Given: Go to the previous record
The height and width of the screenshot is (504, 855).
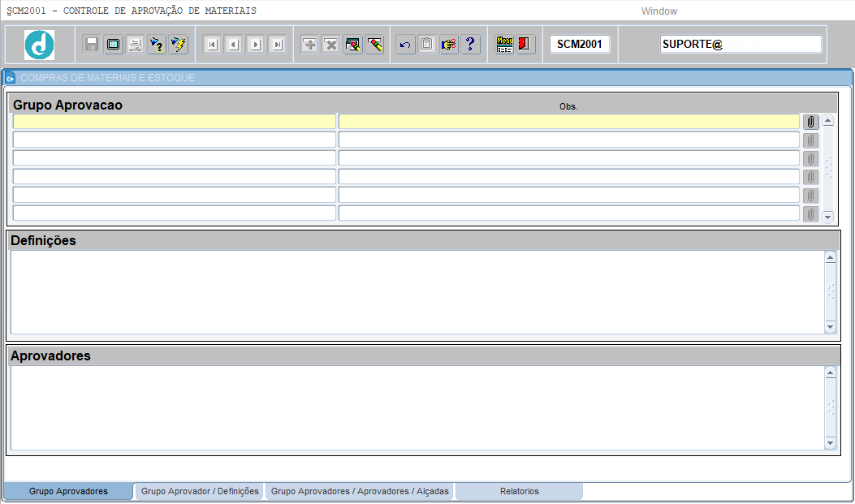Looking at the screenshot, I should click(x=234, y=45).
